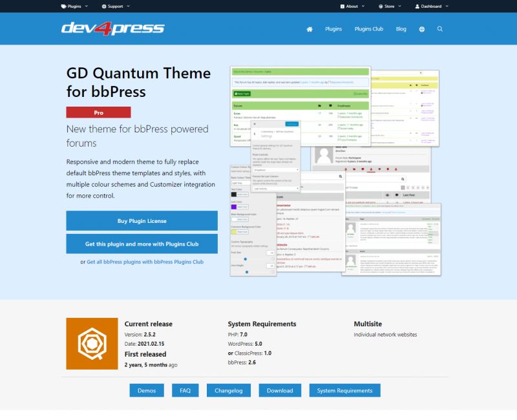
Task: Open the site search magnifier icon
Action: pos(440,29)
